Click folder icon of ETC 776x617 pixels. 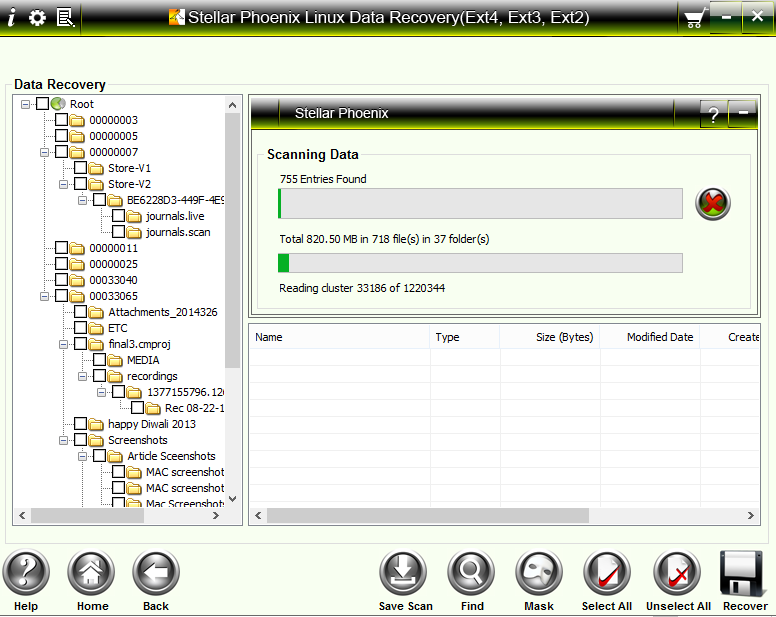tap(96, 328)
